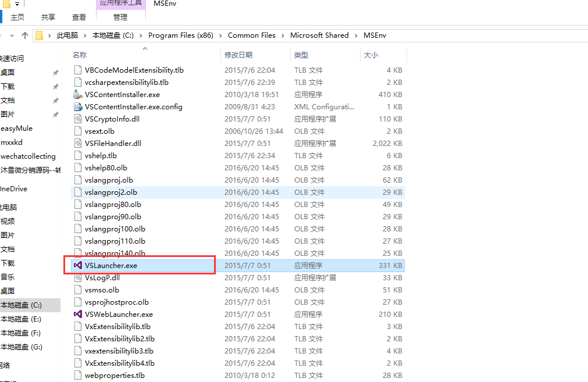Click the VSContentInstaller.exe.config file icon
The width and height of the screenshot is (588, 382).
(77, 107)
